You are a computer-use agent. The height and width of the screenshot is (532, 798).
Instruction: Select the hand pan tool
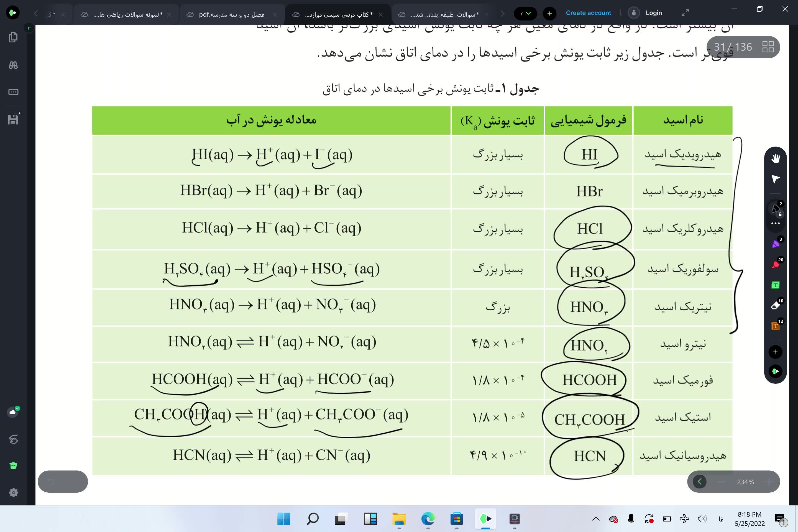click(x=775, y=158)
